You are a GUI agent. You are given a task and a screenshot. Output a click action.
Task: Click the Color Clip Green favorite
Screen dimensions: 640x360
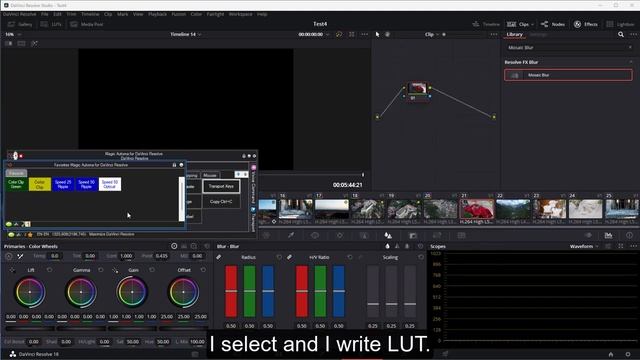(x=16, y=184)
